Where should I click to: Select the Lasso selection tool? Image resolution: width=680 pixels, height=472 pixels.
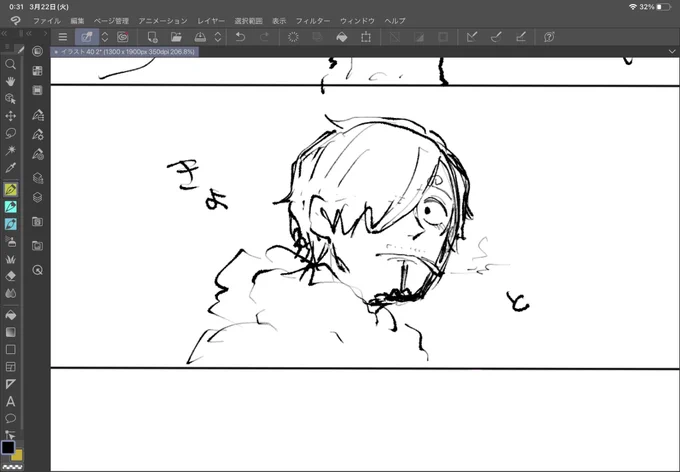click(10, 133)
